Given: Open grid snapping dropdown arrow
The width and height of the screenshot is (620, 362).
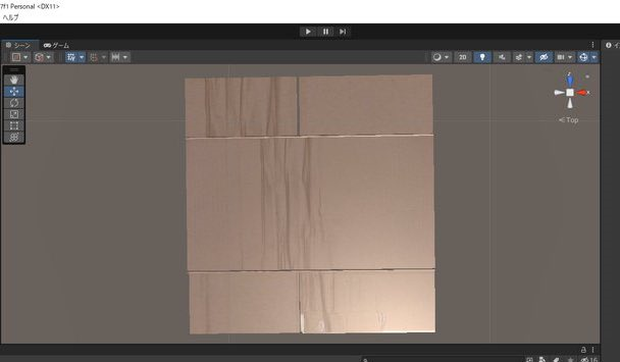Looking at the screenshot, I should (104, 57).
